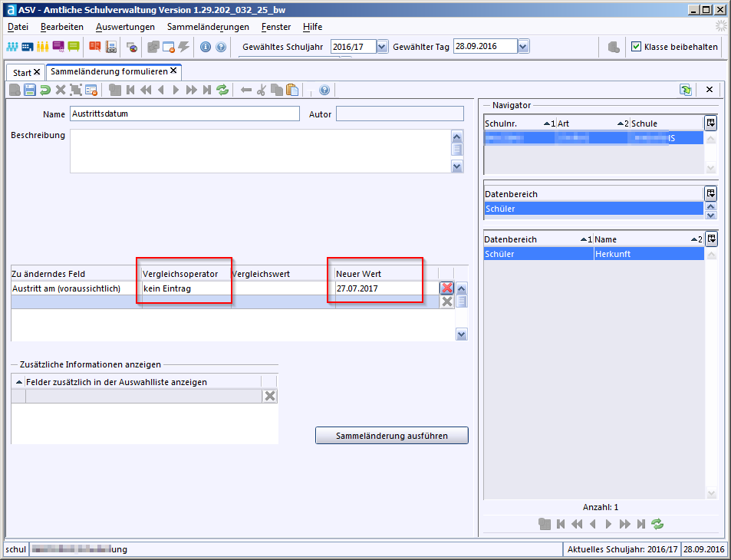Toggle the Klasse beibehalten checkbox

[636, 47]
